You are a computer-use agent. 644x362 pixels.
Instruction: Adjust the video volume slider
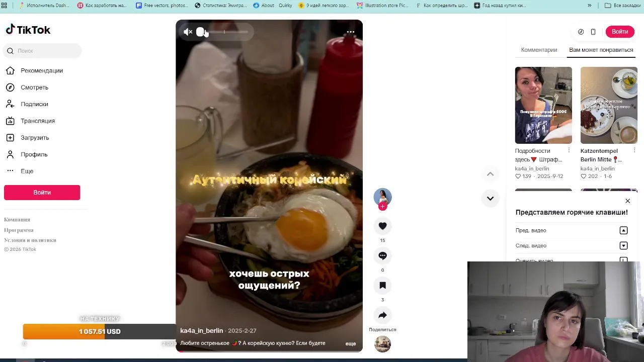[x=223, y=32]
